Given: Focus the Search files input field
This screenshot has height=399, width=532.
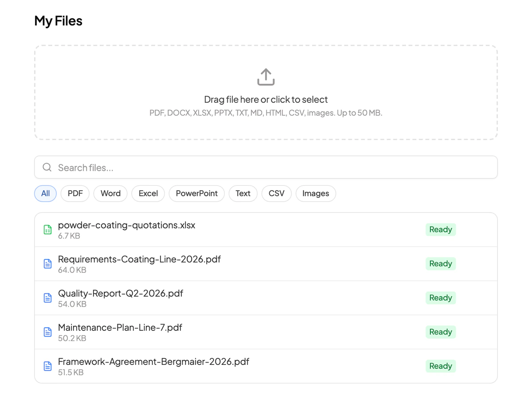Looking at the screenshot, I should pos(266,167).
